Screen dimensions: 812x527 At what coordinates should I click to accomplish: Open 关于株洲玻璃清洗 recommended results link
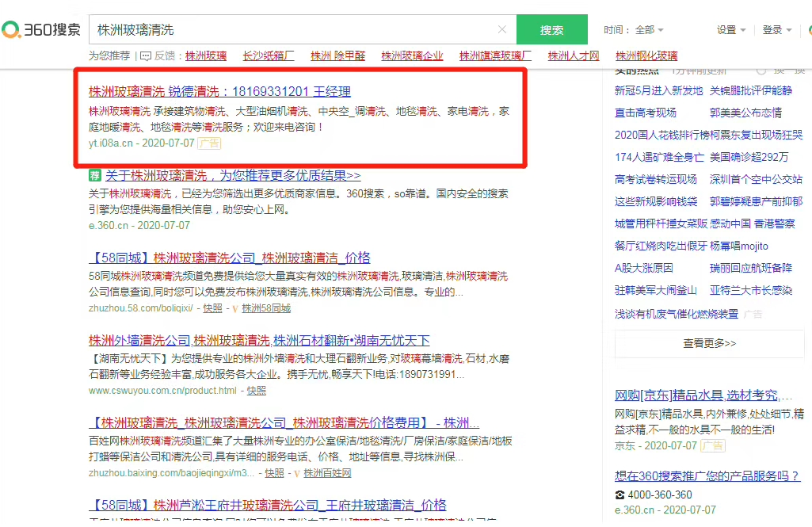233,175
